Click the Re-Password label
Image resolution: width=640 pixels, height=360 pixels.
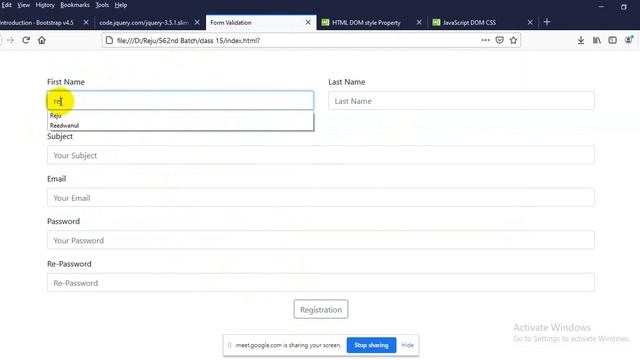coord(69,264)
